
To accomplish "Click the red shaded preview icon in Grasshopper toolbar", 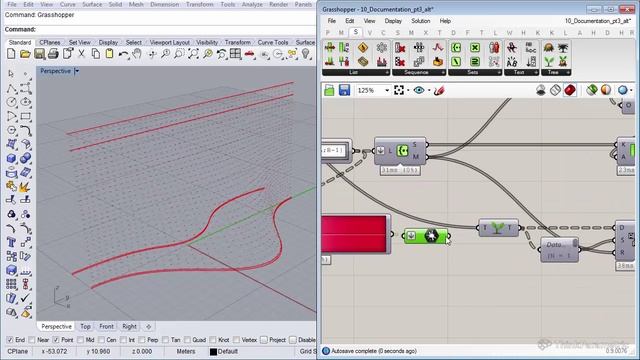I will (570, 90).
